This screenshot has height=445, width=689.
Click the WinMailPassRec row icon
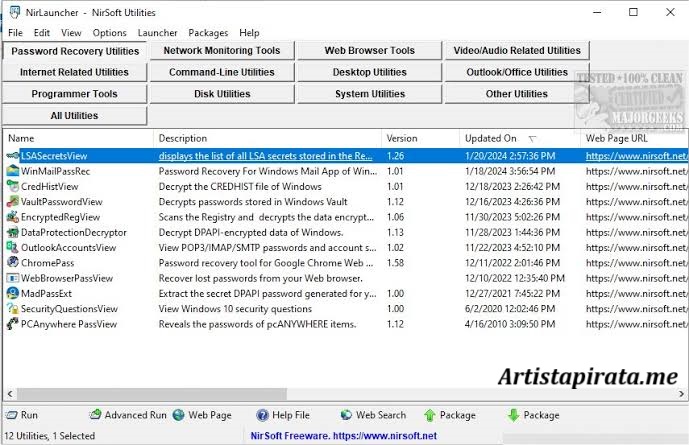click(x=13, y=171)
